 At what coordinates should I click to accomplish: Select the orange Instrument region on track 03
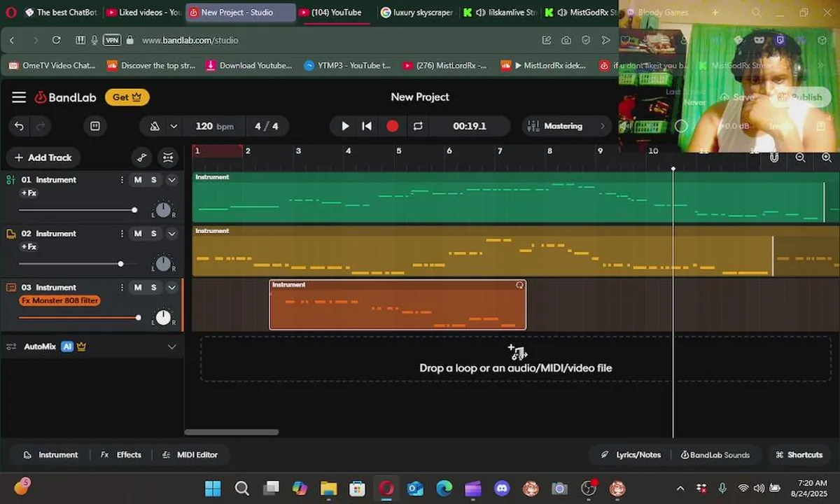click(x=398, y=304)
